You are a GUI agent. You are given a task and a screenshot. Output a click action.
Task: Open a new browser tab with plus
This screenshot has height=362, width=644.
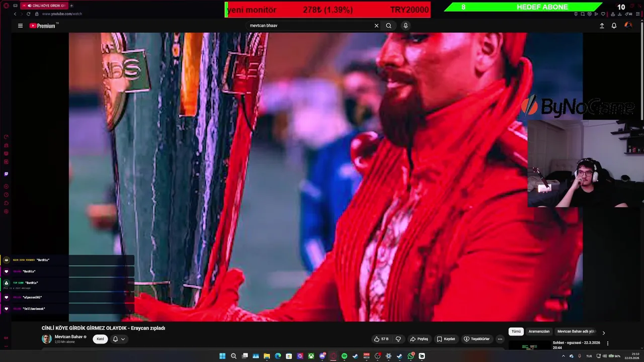click(71, 6)
